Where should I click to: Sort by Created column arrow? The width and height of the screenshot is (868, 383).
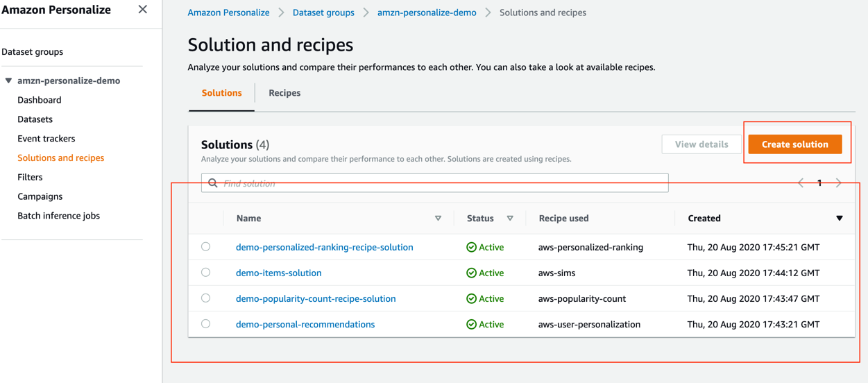pos(840,219)
